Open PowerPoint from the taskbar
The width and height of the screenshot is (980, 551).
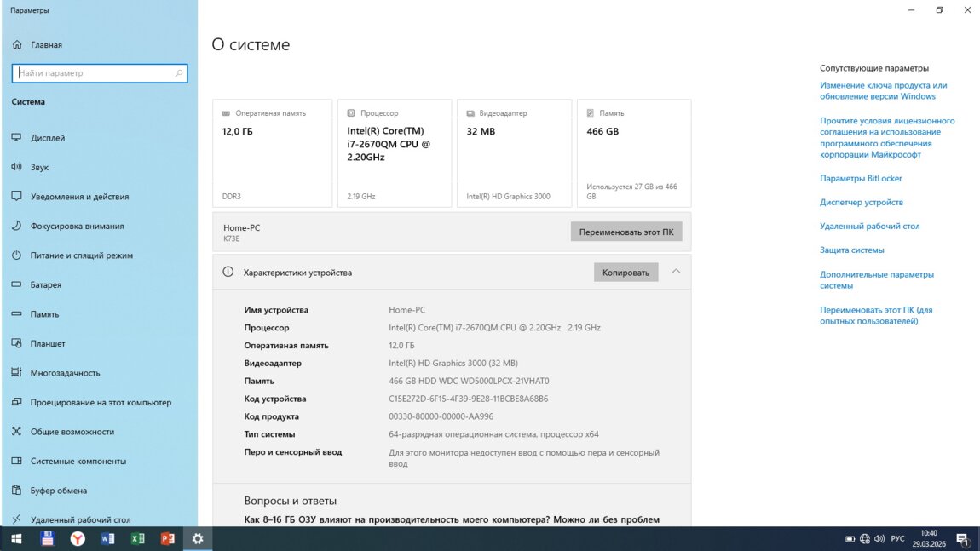pos(168,538)
